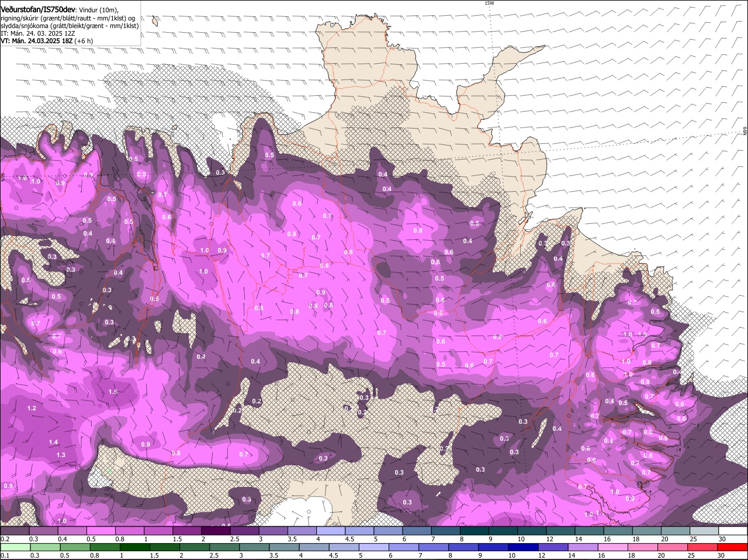
Task: Click the dark purple 2 swatch in top legend row
Action: tap(216, 531)
